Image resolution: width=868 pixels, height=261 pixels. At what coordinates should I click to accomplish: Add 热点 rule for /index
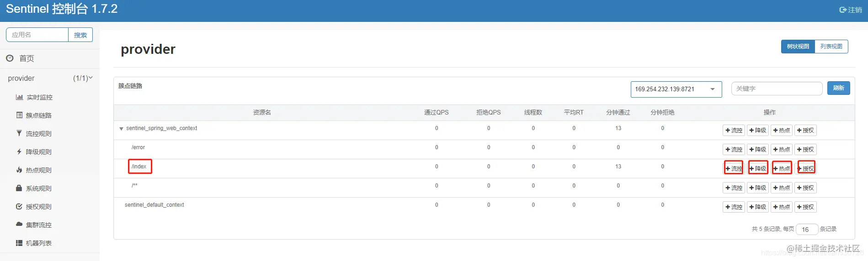click(781, 169)
